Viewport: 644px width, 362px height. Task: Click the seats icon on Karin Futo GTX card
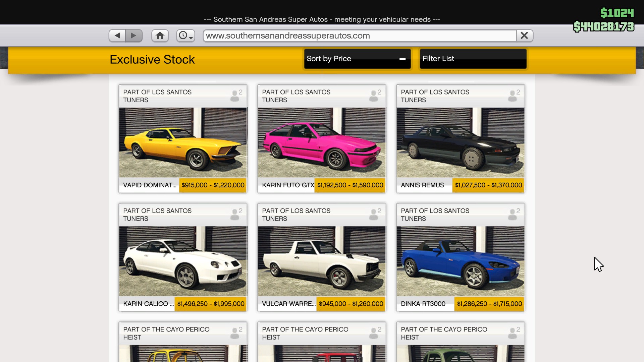(x=374, y=96)
